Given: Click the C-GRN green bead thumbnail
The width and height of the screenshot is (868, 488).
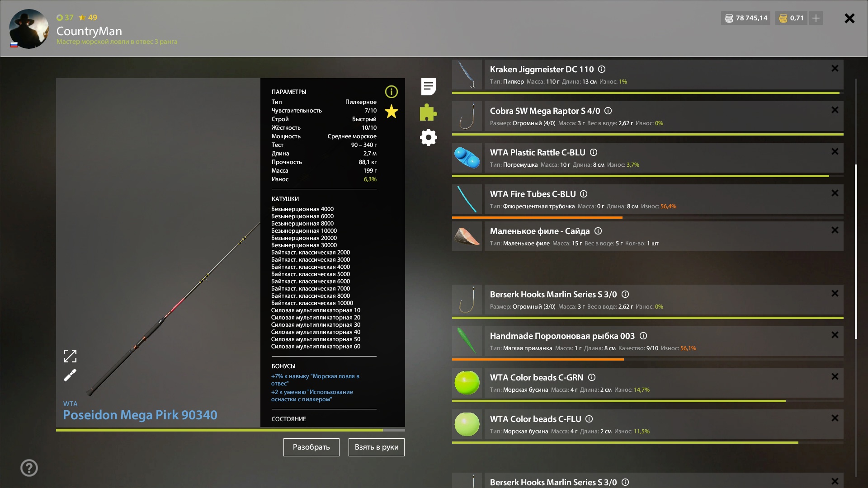Looking at the screenshot, I should 467,383.
